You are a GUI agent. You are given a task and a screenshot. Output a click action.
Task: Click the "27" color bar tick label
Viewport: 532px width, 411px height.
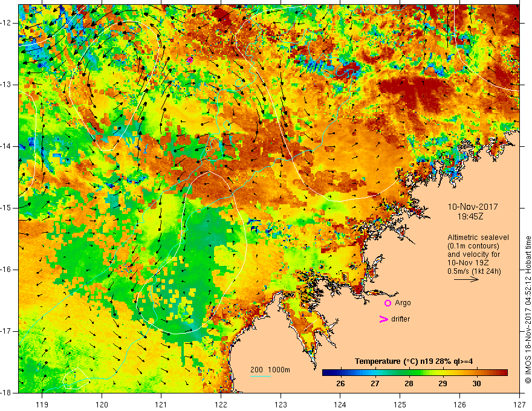click(x=375, y=384)
